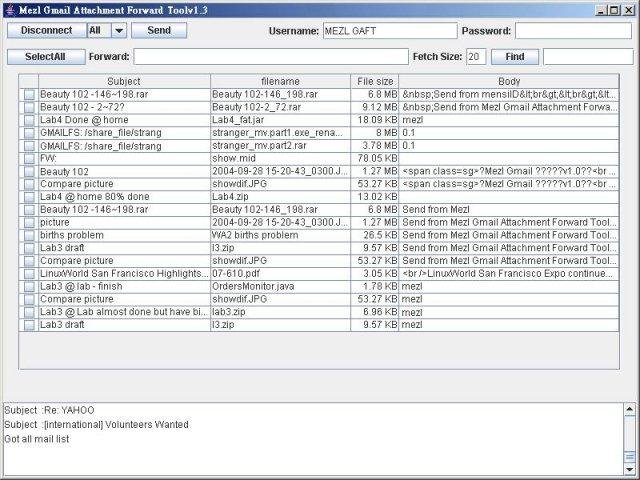
Task: Click into the Password field
Action: click(573, 31)
